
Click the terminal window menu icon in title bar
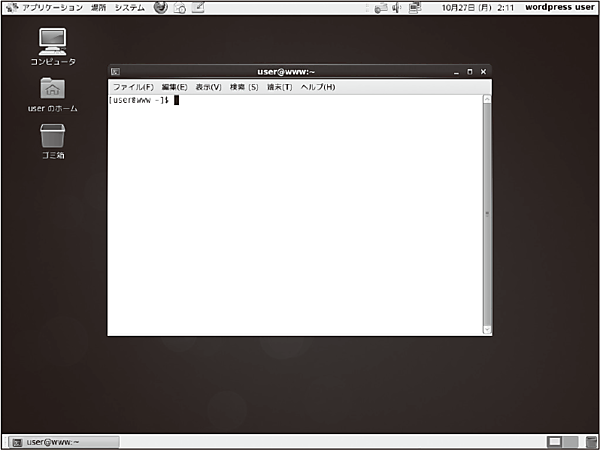(x=115, y=72)
